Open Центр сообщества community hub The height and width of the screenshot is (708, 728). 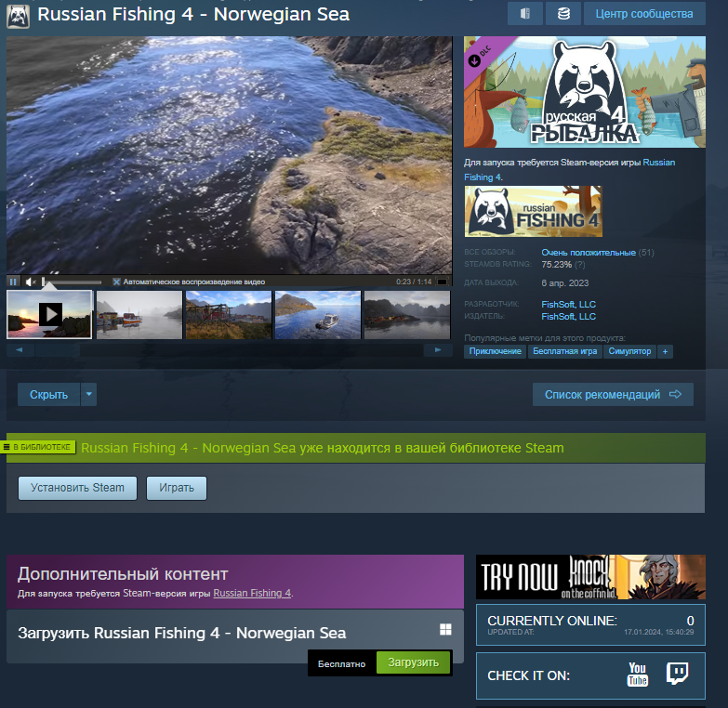click(644, 14)
